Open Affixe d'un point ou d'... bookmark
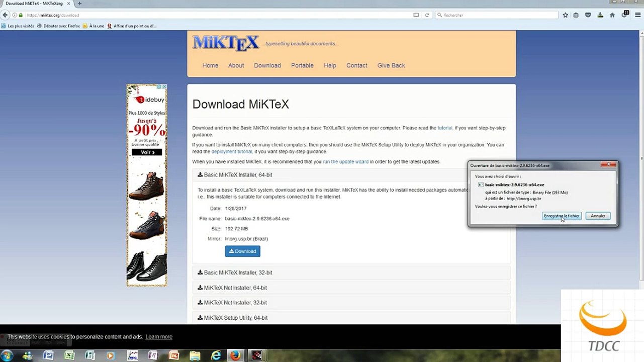The height and width of the screenshot is (362, 644). 132,26
